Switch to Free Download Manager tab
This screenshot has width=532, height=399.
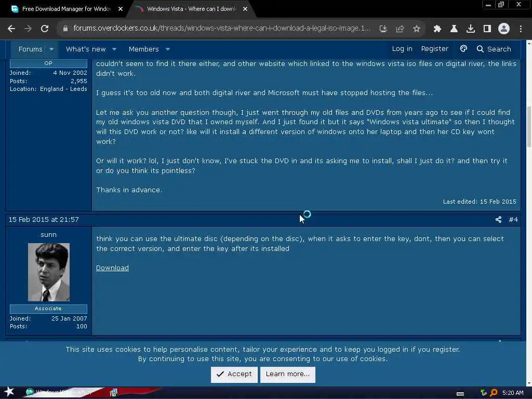point(66,9)
